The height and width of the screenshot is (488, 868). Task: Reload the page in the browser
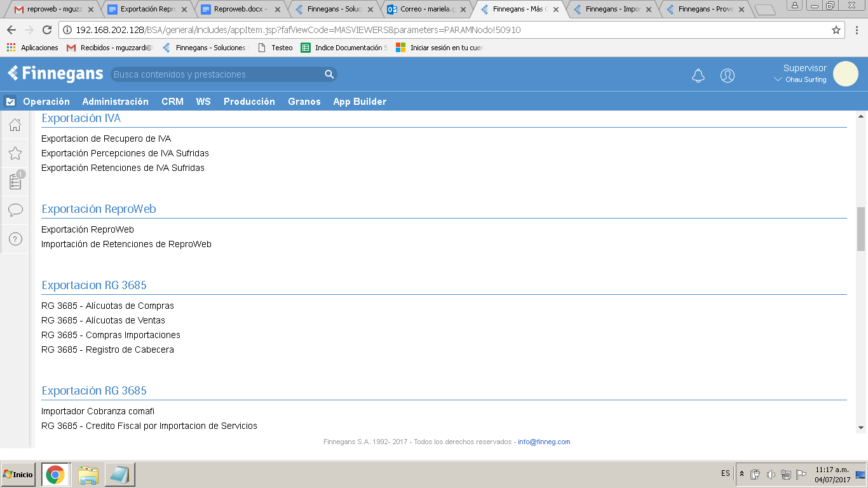46,30
